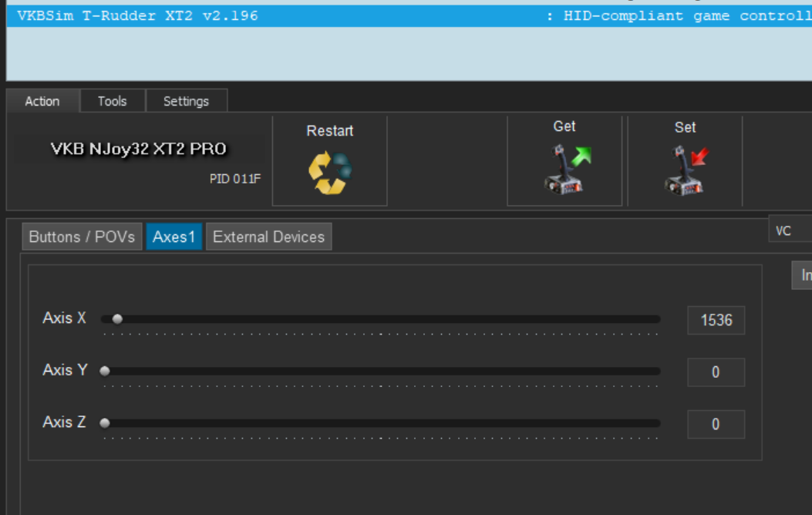Click the VC tab at the right edge
The width and height of the screenshot is (812, 515).
(790, 231)
